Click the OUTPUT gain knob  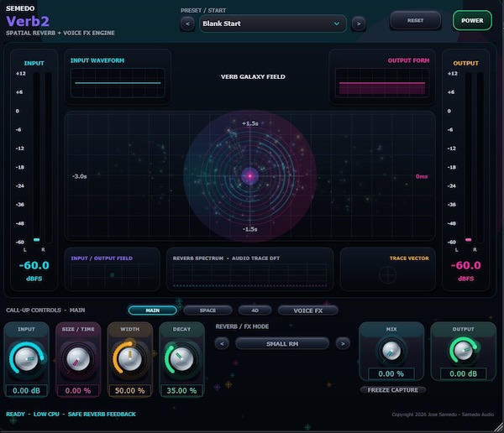point(463,351)
